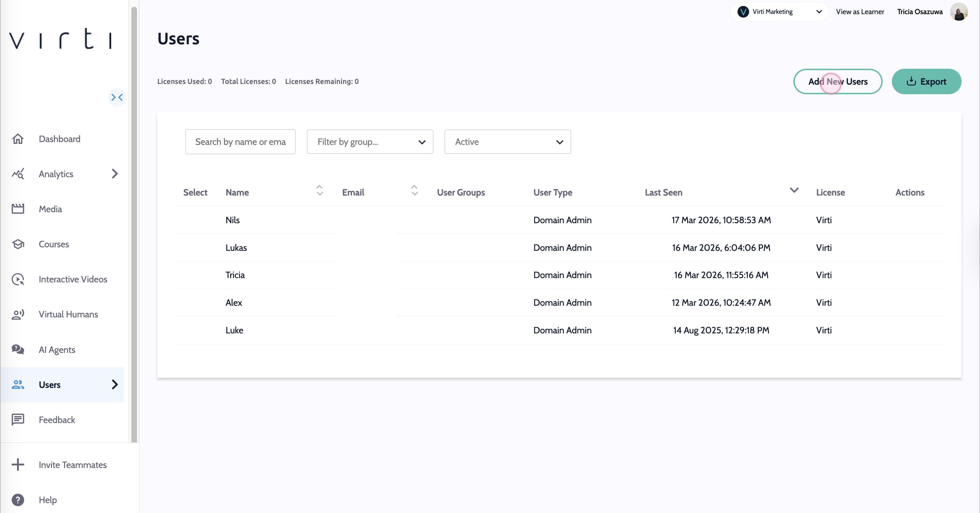This screenshot has width=980, height=513.
Task: Open the Active status dropdown
Action: (x=507, y=142)
